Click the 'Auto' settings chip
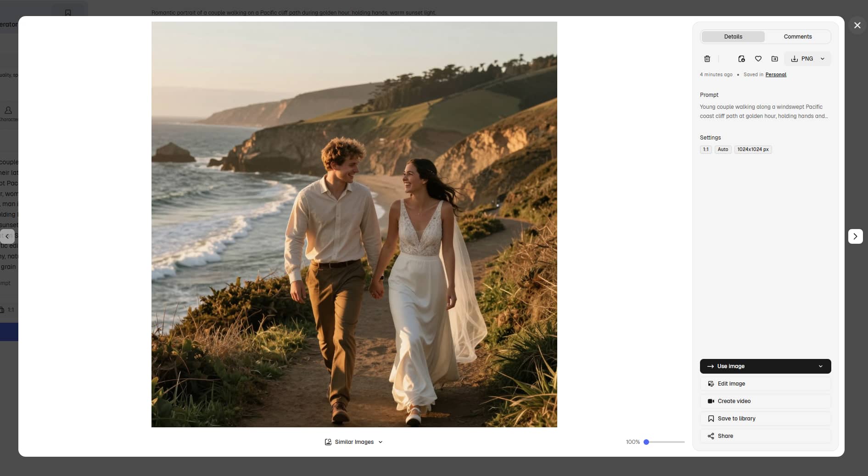This screenshot has width=868, height=476. pyautogui.click(x=723, y=149)
